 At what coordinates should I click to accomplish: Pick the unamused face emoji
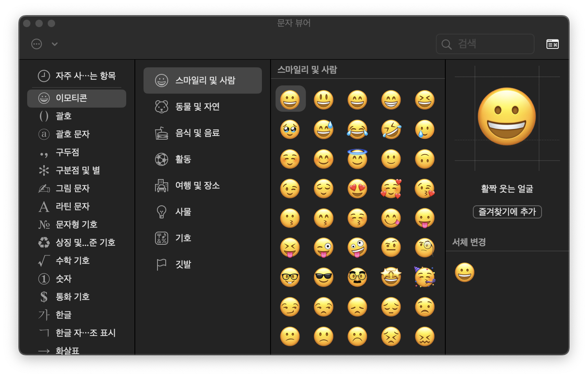324,307
